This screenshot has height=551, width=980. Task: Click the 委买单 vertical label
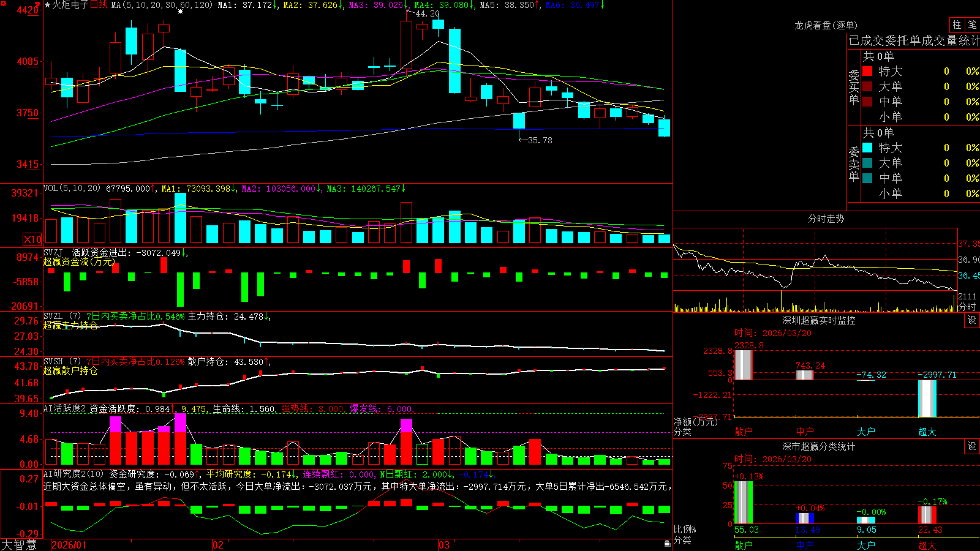(854, 87)
